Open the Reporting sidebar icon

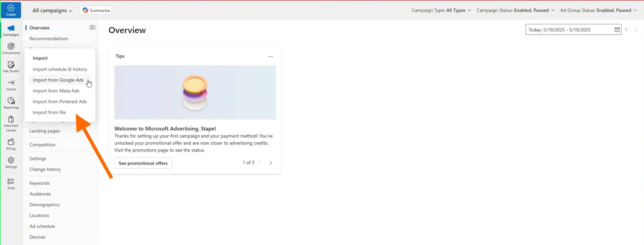click(x=11, y=101)
